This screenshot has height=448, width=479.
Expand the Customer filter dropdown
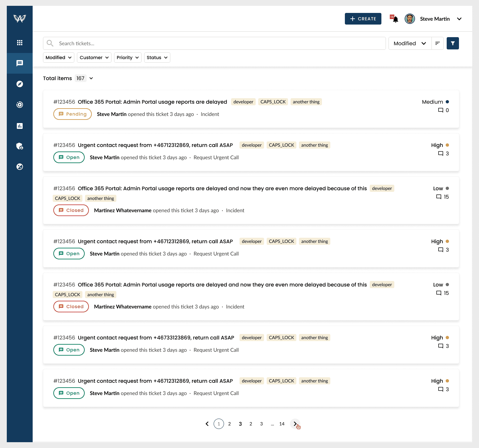pos(94,57)
